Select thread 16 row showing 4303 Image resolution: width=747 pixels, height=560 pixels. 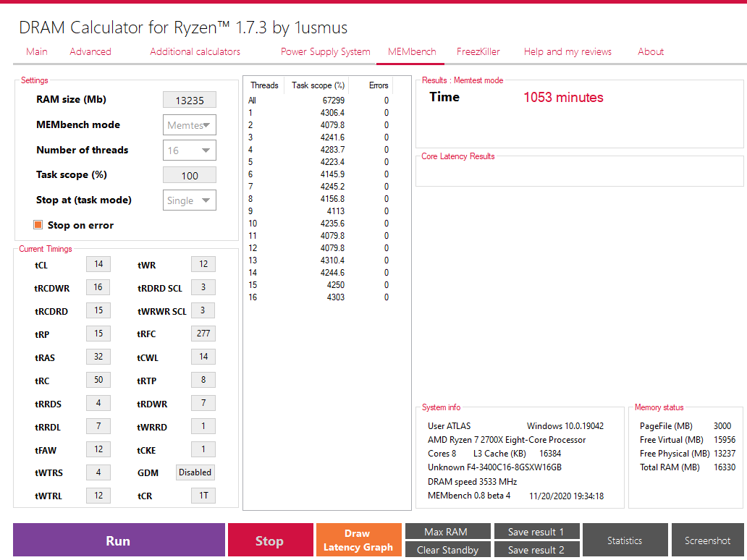tap(318, 297)
